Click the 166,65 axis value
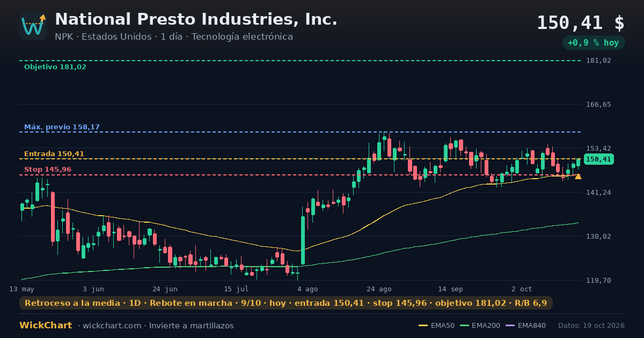 (x=599, y=105)
